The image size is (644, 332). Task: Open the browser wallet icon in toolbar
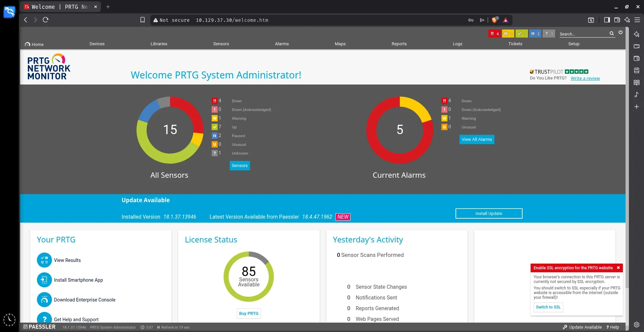617,20
